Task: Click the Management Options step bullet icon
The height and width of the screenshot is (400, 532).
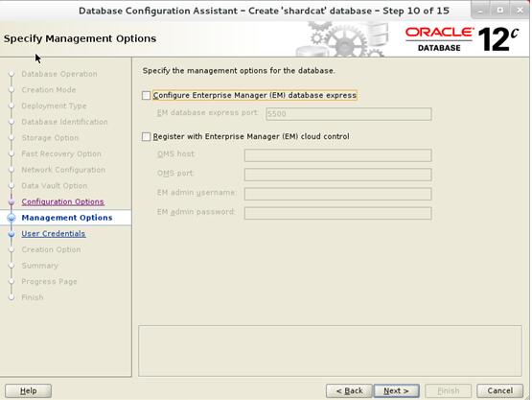Action: coord(12,218)
